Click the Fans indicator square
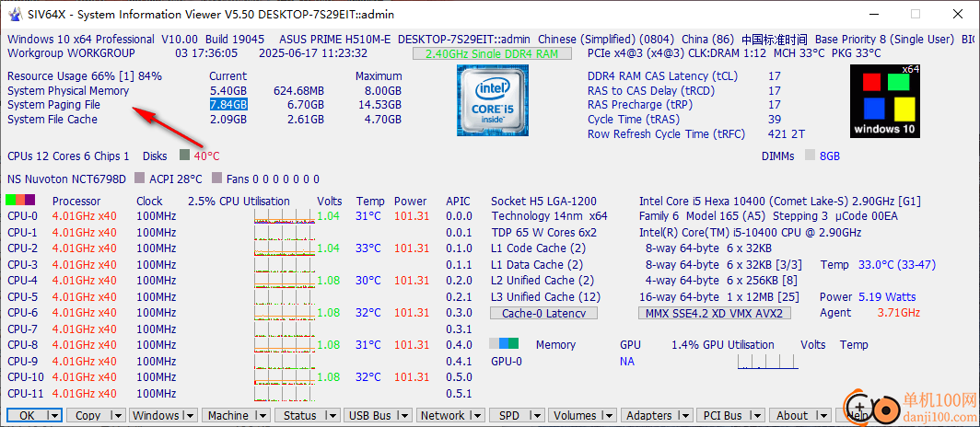980x427 pixels. pyautogui.click(x=216, y=179)
